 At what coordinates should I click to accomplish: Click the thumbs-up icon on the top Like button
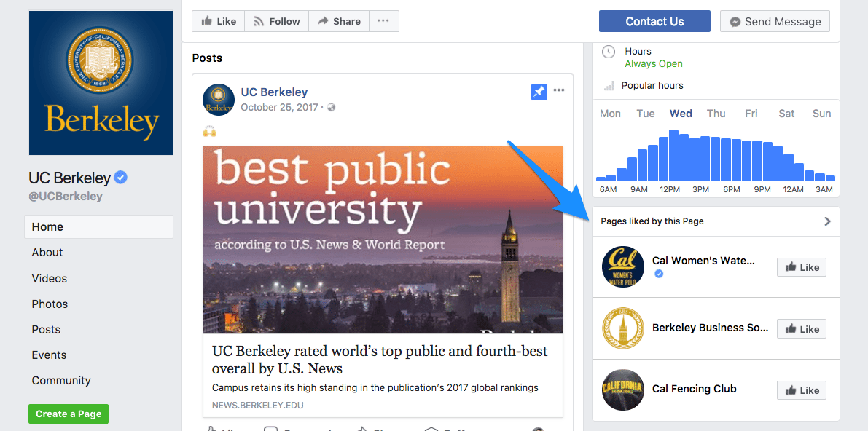click(206, 21)
